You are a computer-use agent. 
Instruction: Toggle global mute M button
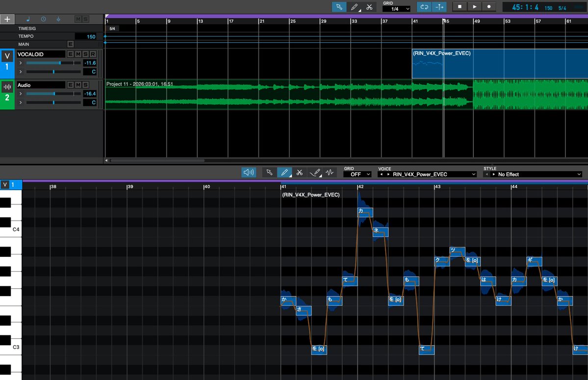(78, 19)
